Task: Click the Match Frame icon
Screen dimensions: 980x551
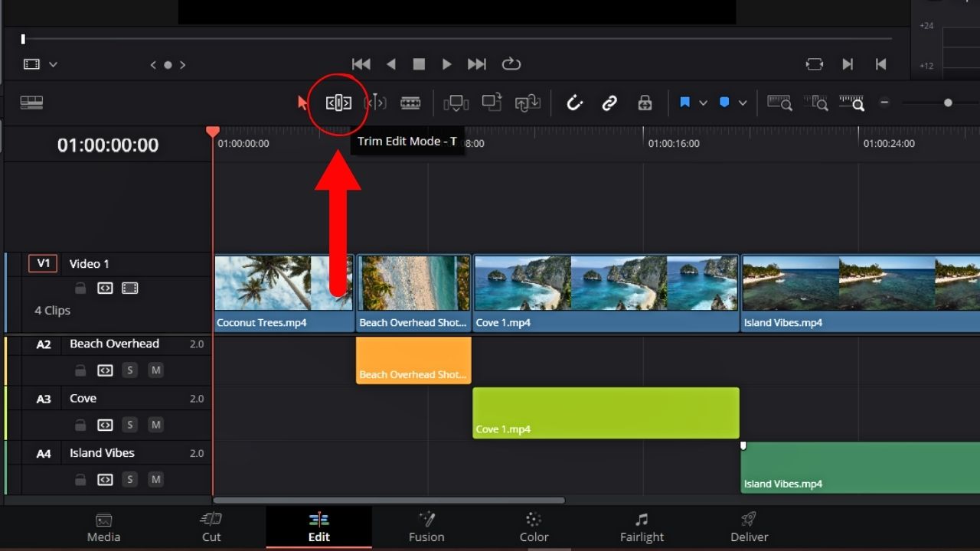Action: point(815,64)
